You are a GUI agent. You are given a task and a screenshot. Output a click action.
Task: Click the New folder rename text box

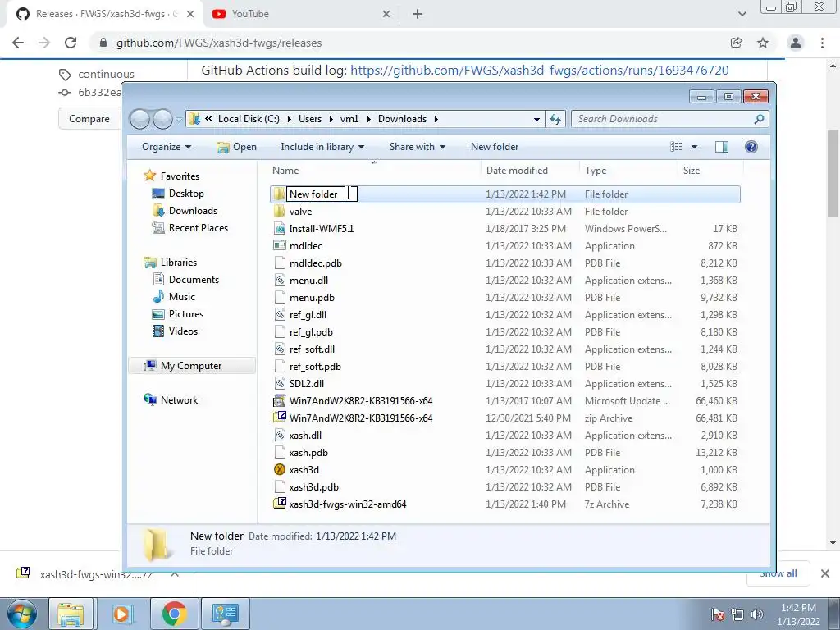pos(322,194)
